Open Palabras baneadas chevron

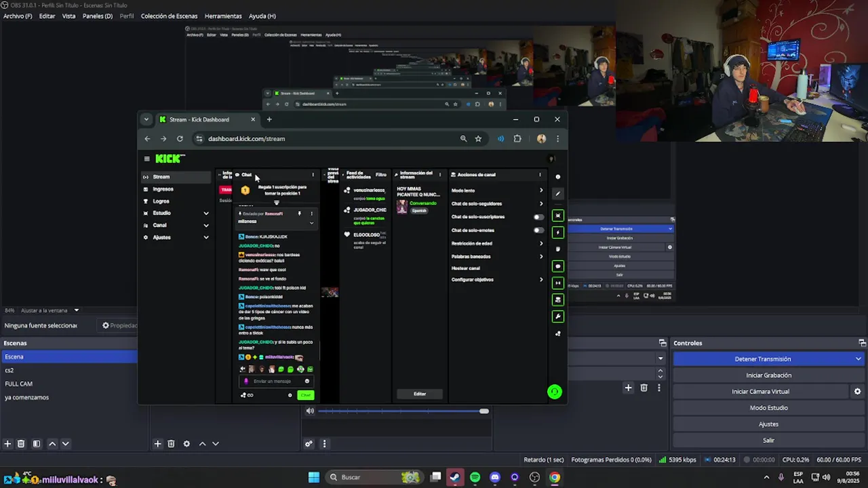(541, 256)
